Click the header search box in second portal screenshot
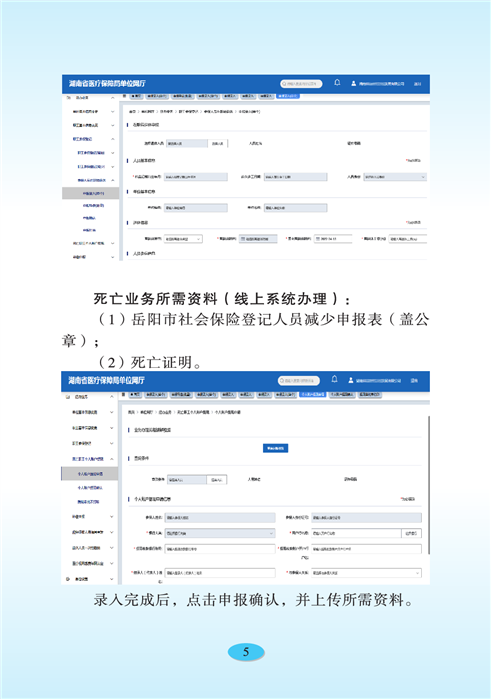The height and width of the screenshot is (699, 491). (x=299, y=380)
